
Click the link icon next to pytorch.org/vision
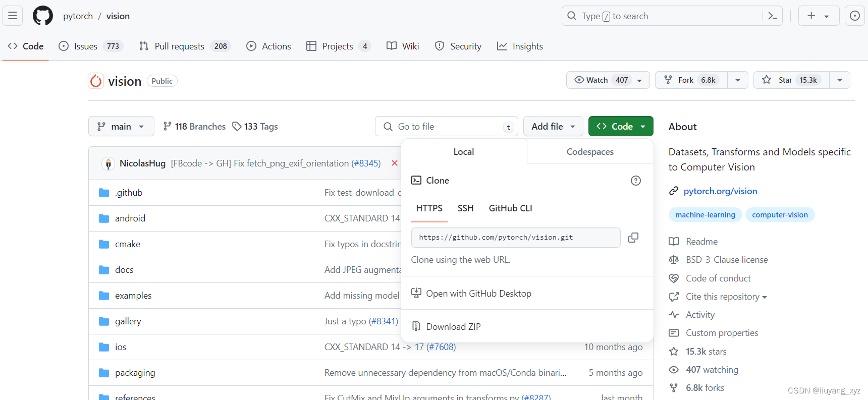(674, 191)
